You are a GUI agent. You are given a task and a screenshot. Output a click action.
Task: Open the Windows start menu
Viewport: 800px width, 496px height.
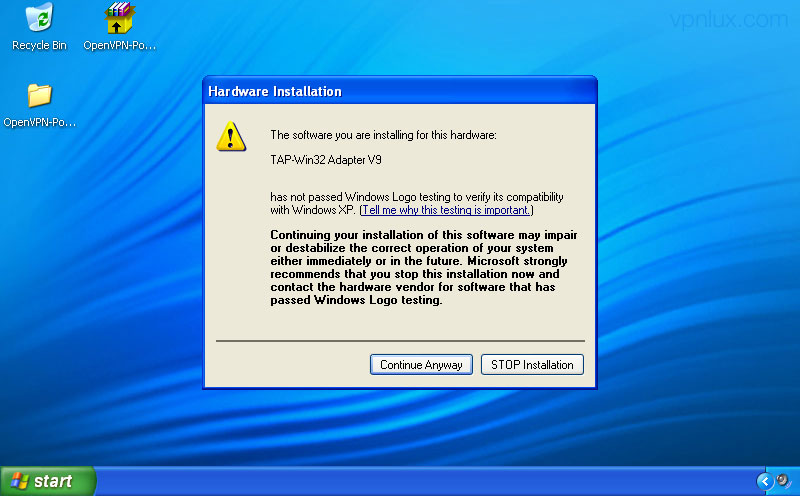point(47,481)
